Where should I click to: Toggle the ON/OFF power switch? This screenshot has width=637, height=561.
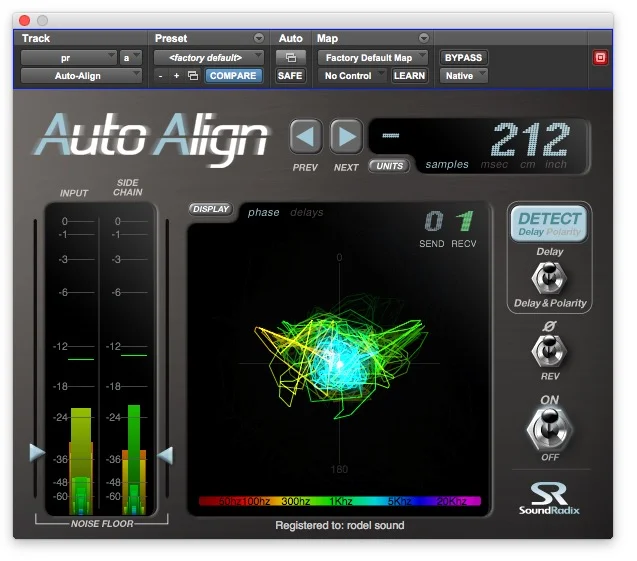click(550, 429)
